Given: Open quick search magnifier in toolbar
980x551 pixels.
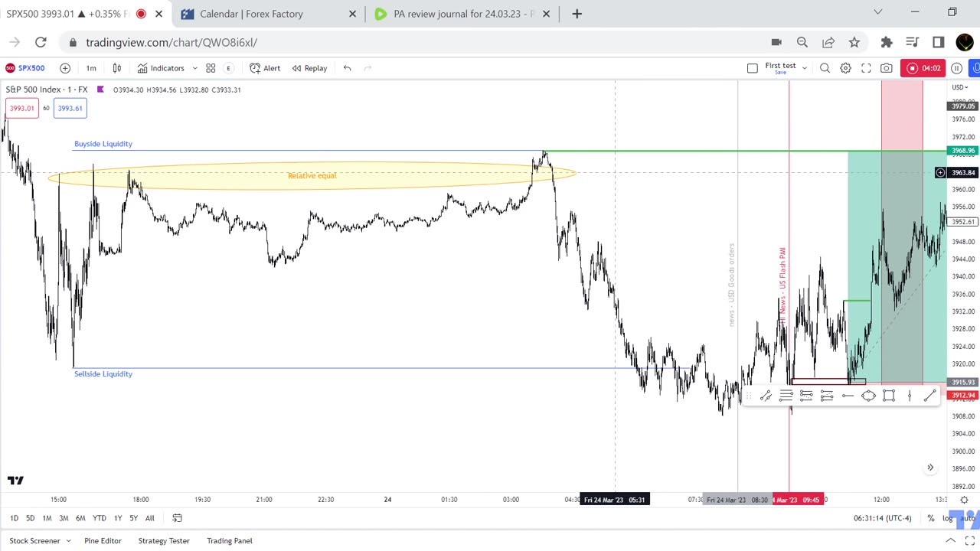Looking at the screenshot, I should (825, 68).
